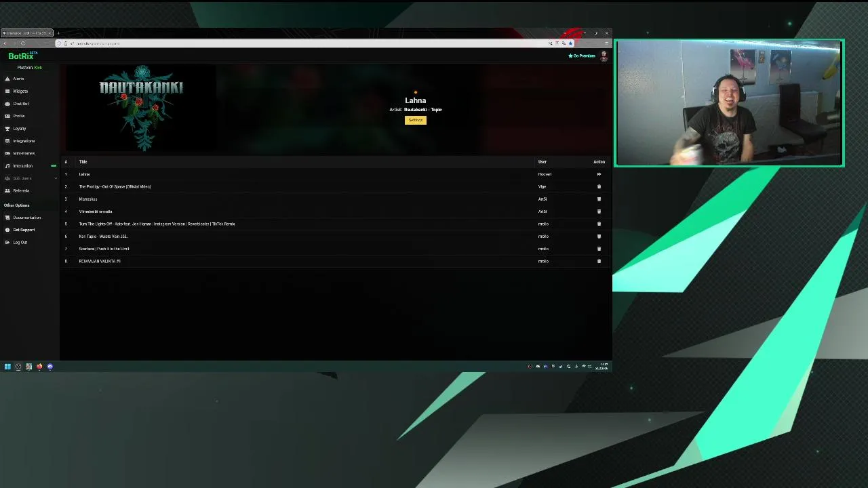Select the BotRix browser tab
Image resolution: width=868 pixels, height=488 pixels.
(27, 33)
